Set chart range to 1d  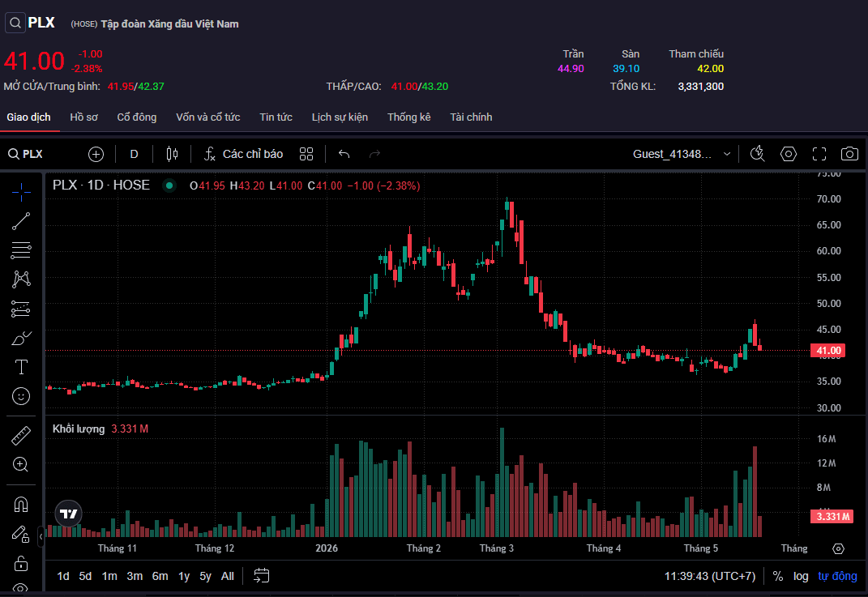[63, 576]
